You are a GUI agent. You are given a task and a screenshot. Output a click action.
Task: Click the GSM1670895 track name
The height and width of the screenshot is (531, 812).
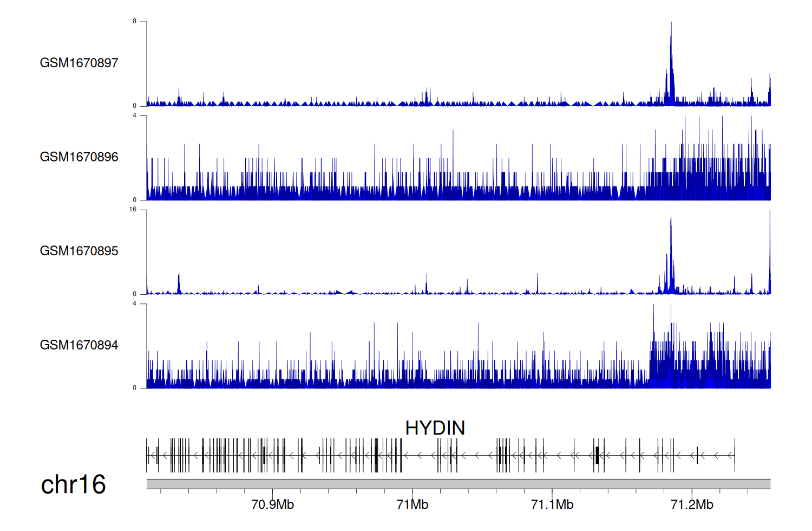click(79, 251)
